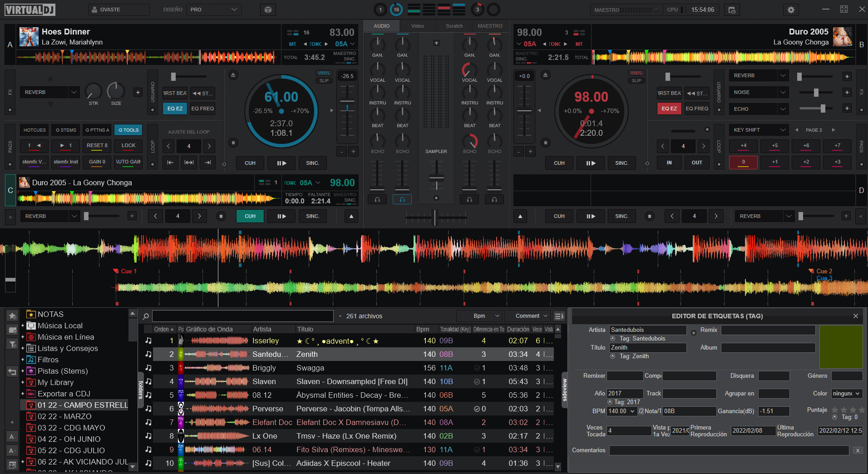Viewport: 868px width, 474px height.
Task: Click RESET 8 pad deck A
Action: 97,146
